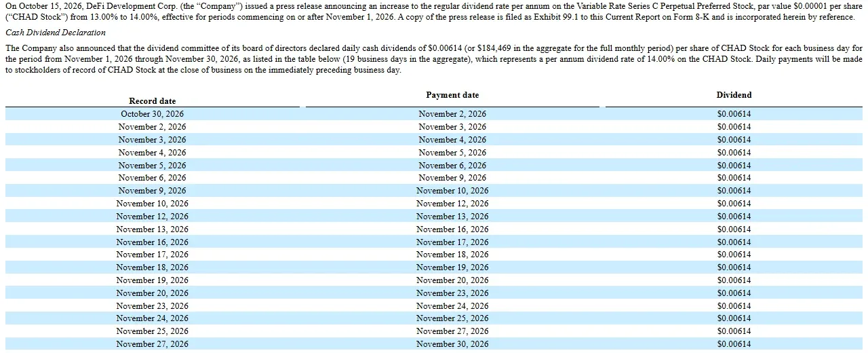Click payment date 'November 25, 2026'
The height and width of the screenshot is (353, 868).
pyautogui.click(x=452, y=318)
